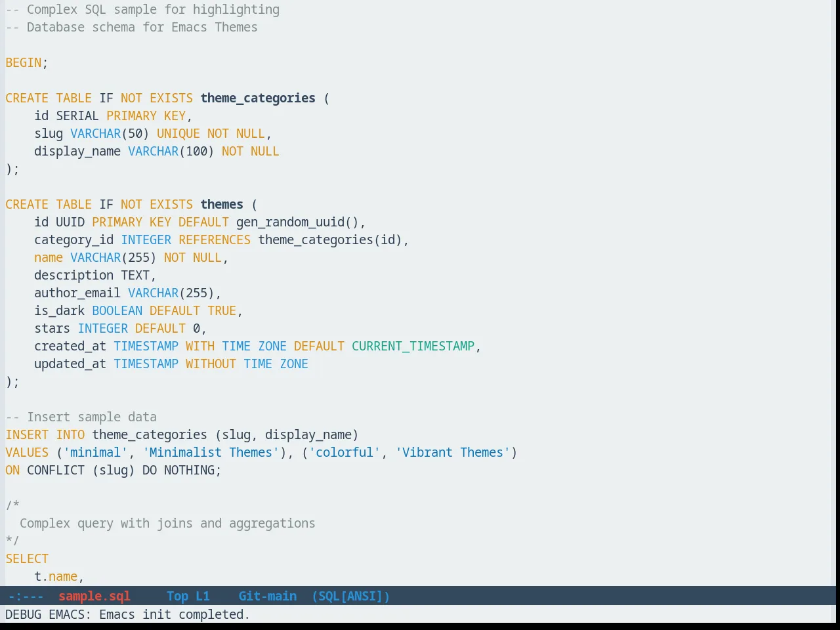
Task: Click CURRENT_TIMESTAMP on created_at line
Action: (x=413, y=346)
